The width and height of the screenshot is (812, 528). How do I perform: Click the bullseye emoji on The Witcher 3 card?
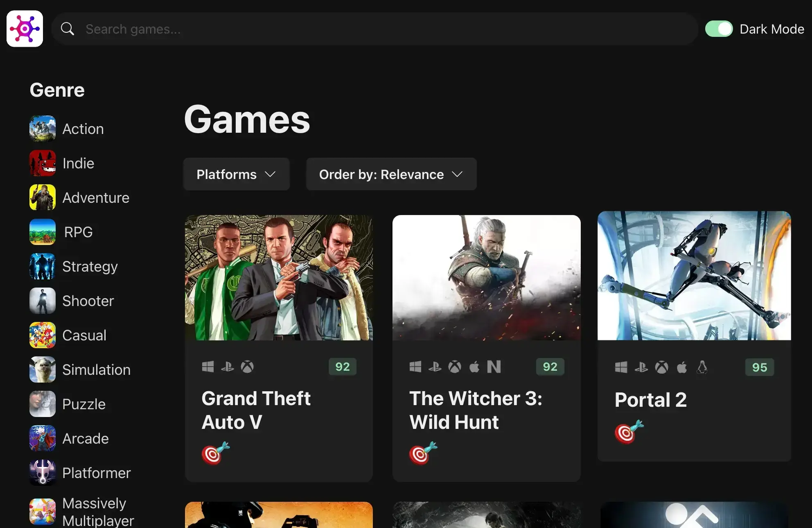pyautogui.click(x=423, y=453)
